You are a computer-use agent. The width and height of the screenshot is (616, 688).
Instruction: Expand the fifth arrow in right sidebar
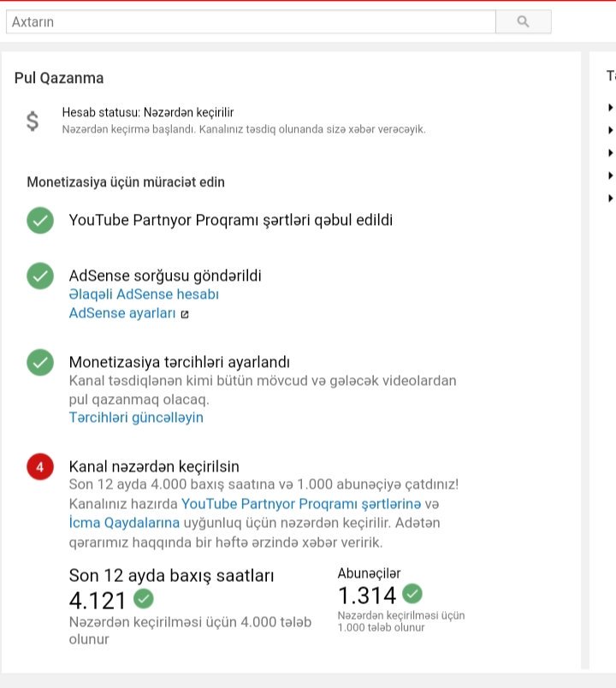tap(610, 199)
